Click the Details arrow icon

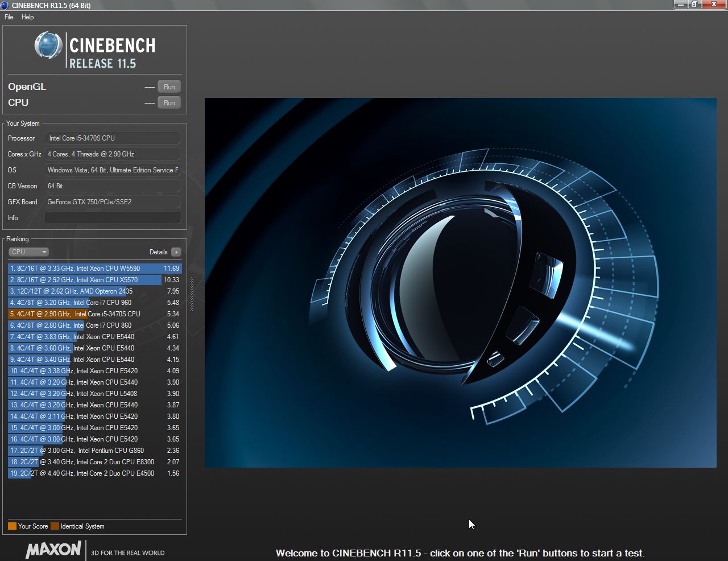pyautogui.click(x=176, y=252)
